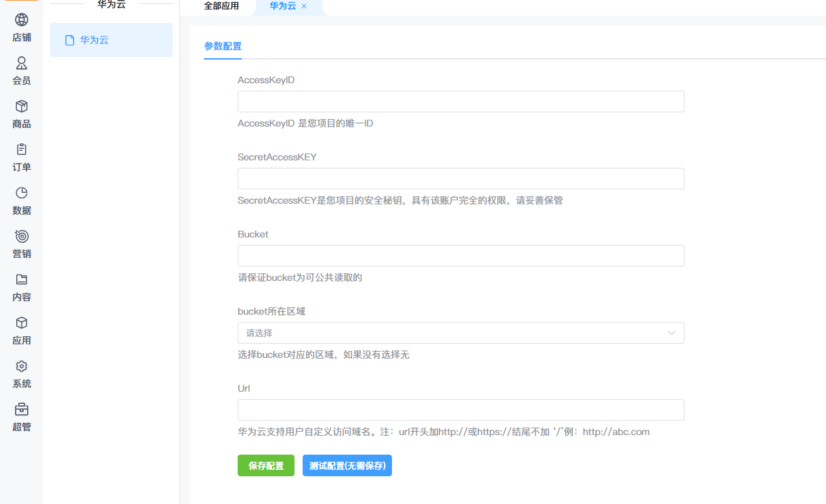Switch to the 全部应用 tab

point(221,6)
